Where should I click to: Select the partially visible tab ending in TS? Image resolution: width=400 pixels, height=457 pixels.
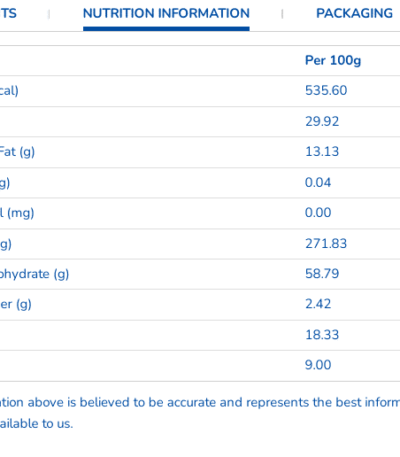coord(8,14)
